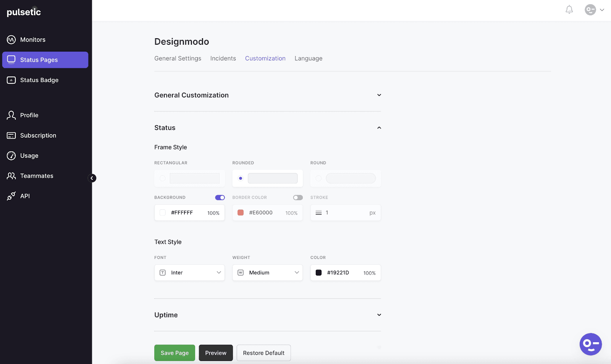Click the notification bell icon

pos(569,10)
